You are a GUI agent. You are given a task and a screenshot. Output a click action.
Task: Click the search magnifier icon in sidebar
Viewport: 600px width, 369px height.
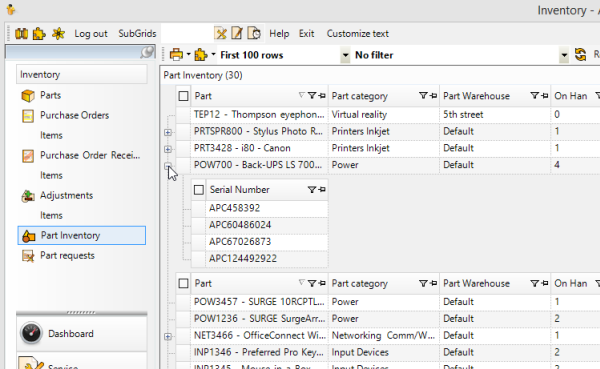[147, 52]
